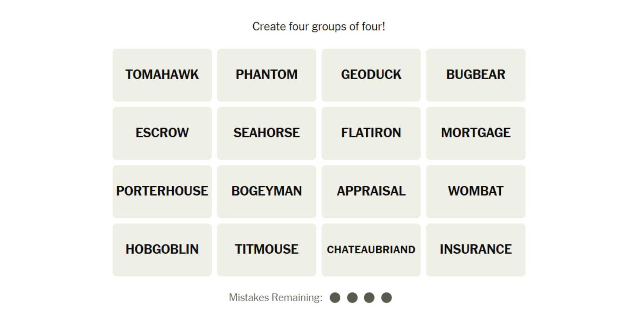Click the "Create four groups of four!" heading

tap(318, 27)
